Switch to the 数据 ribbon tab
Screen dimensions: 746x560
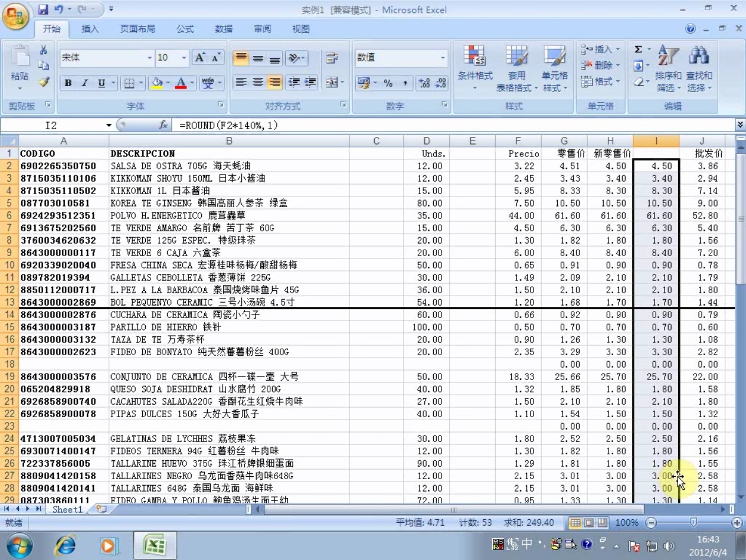pos(224,29)
